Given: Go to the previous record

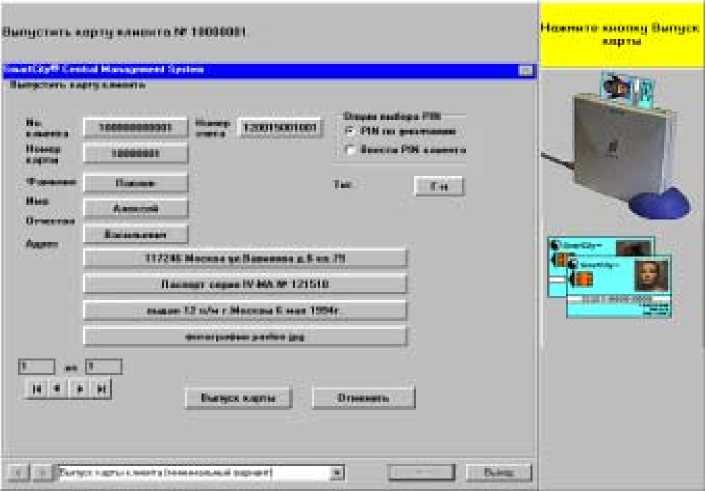Looking at the screenshot, I should [58, 388].
